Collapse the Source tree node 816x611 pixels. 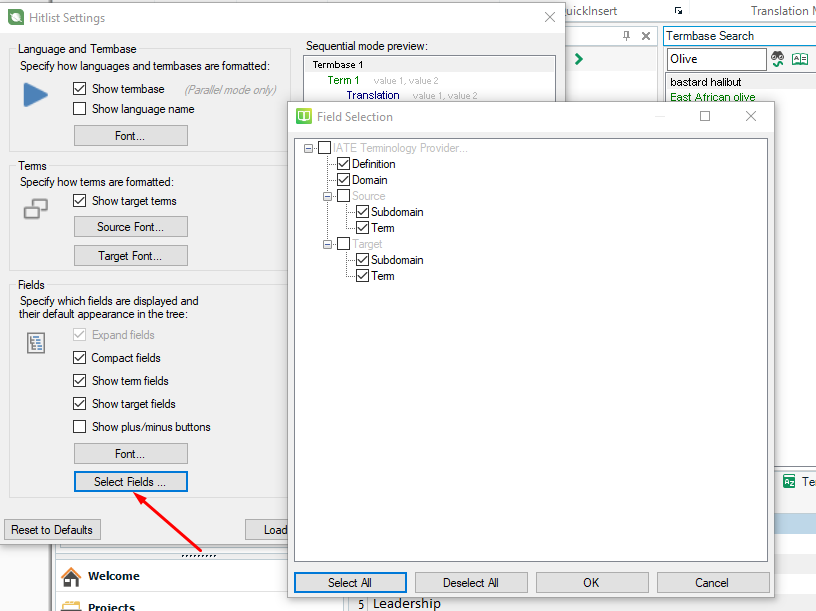327,196
